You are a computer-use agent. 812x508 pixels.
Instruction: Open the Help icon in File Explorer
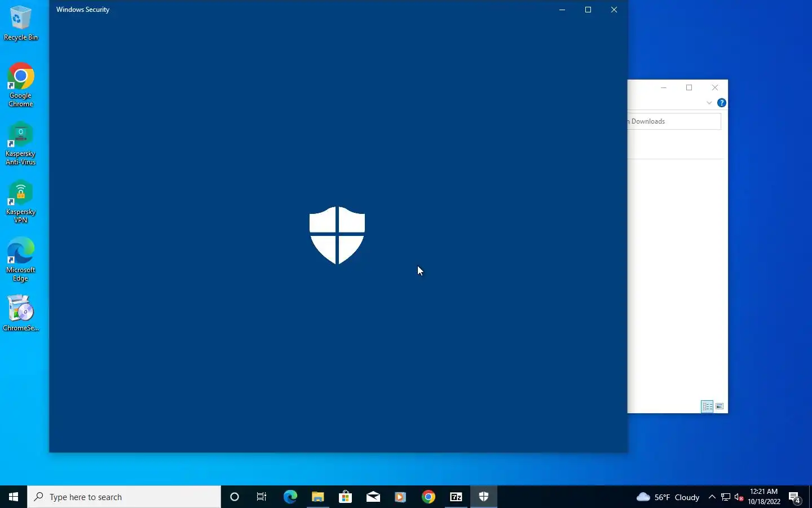pos(722,103)
